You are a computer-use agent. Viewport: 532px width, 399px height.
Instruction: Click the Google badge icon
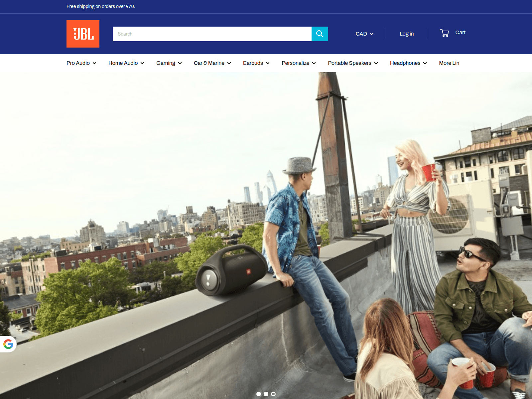pos(8,344)
